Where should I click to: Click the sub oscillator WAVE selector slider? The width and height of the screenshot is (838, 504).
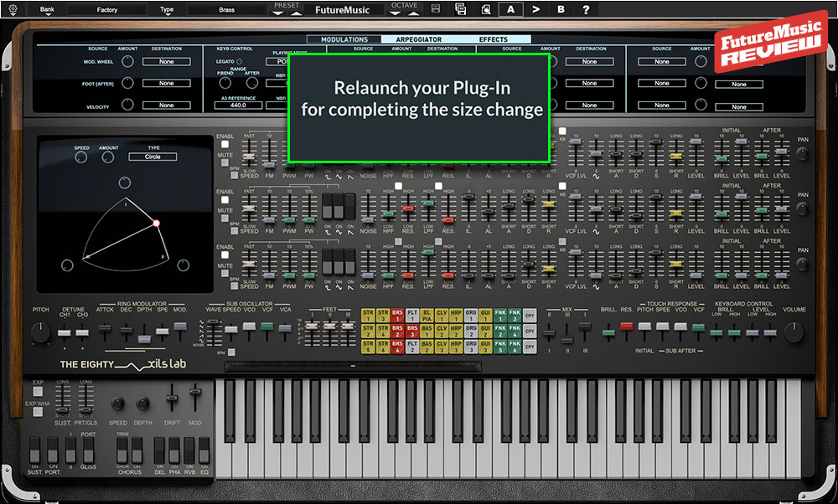[213, 332]
